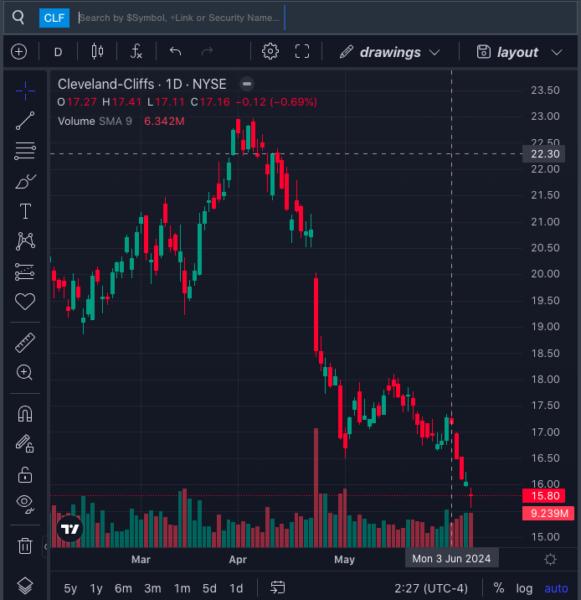Viewport: 581px width, 600px height.
Task: Select the zoom in tool
Action: click(x=25, y=372)
